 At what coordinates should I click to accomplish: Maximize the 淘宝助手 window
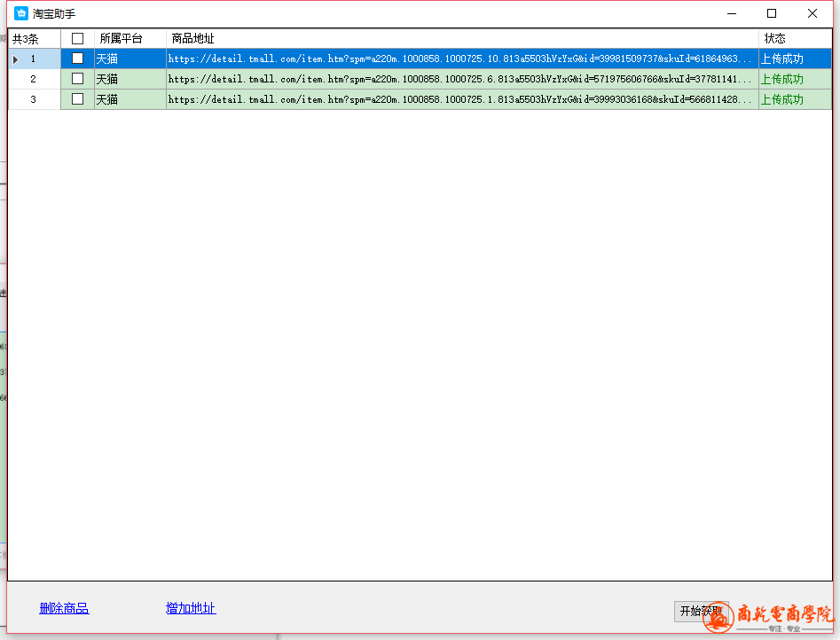pyautogui.click(x=772, y=13)
